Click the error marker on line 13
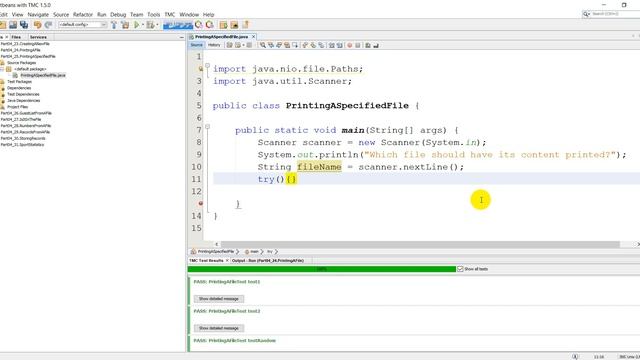 click(x=200, y=203)
